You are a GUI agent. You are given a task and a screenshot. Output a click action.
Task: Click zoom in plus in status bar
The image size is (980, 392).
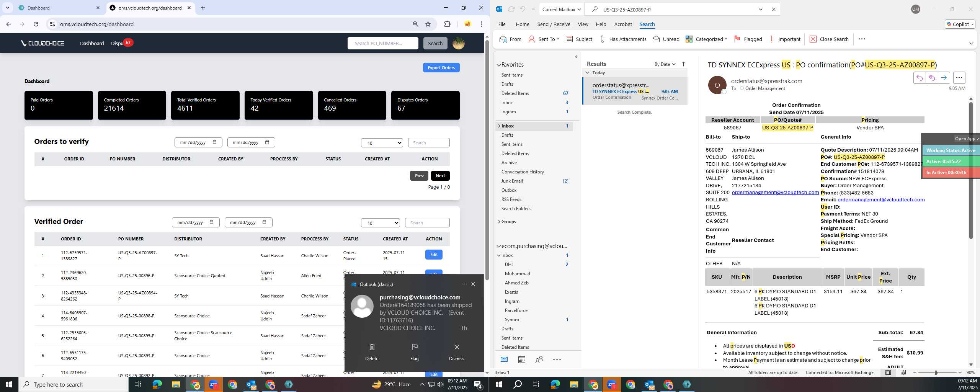click(x=960, y=372)
